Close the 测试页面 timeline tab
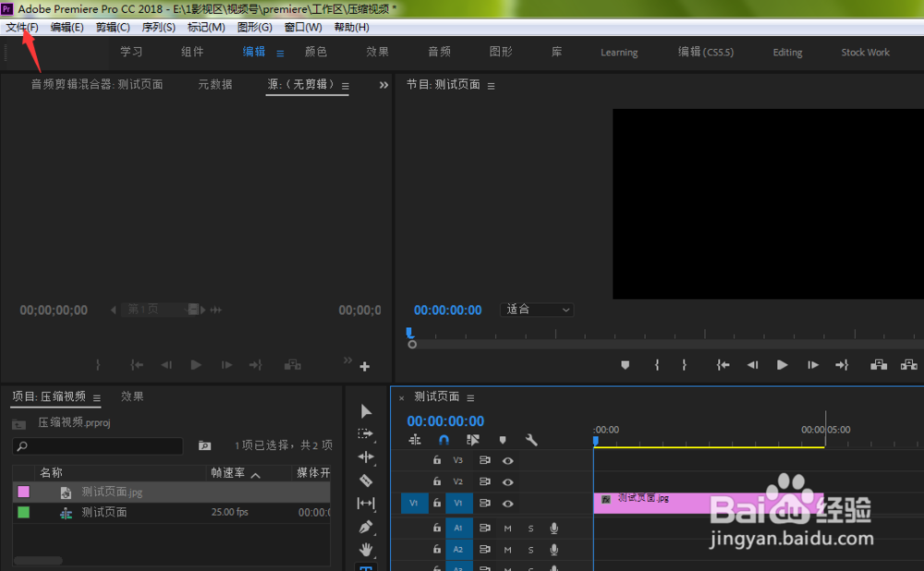Screen dimensions: 924x571 [401, 398]
